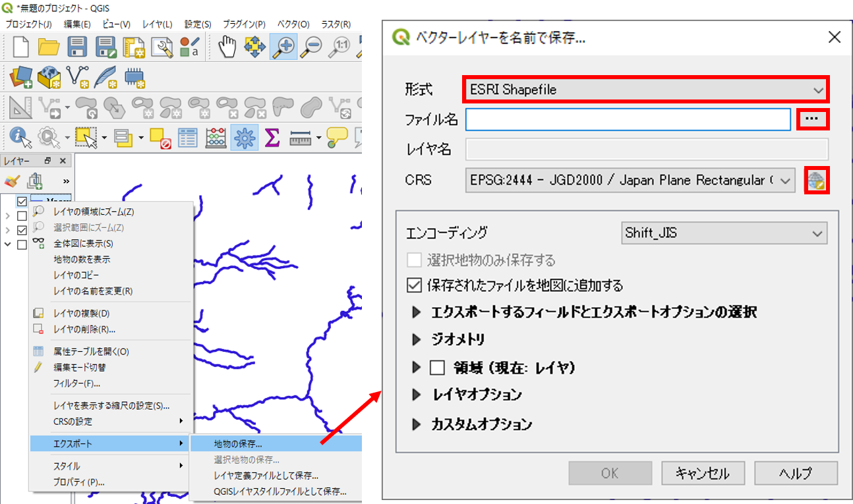Click the Map Tips speech bubble icon
This screenshot has height=504, width=853.
pyautogui.click(x=337, y=136)
